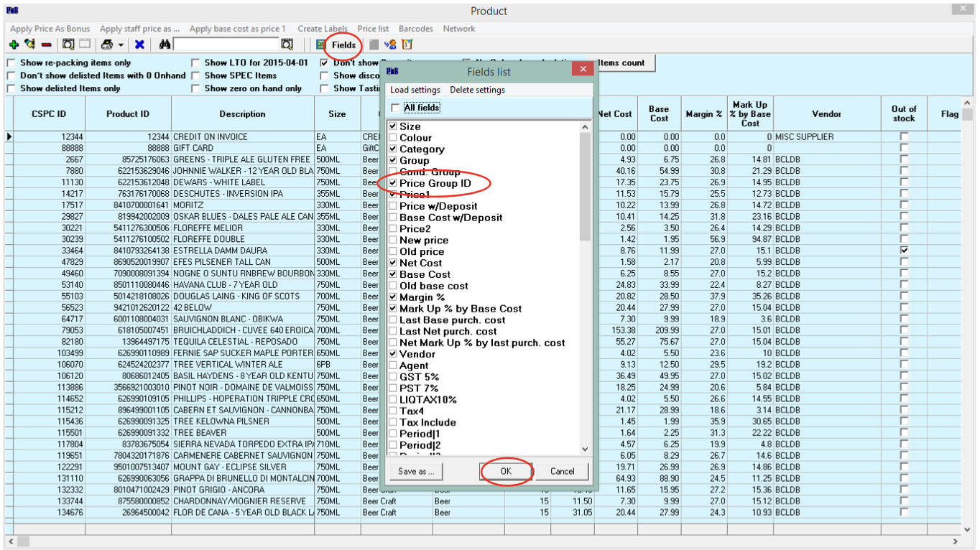Click Delete settings in Fields list
Image resolution: width=980 pixels, height=550 pixels.
(x=477, y=90)
